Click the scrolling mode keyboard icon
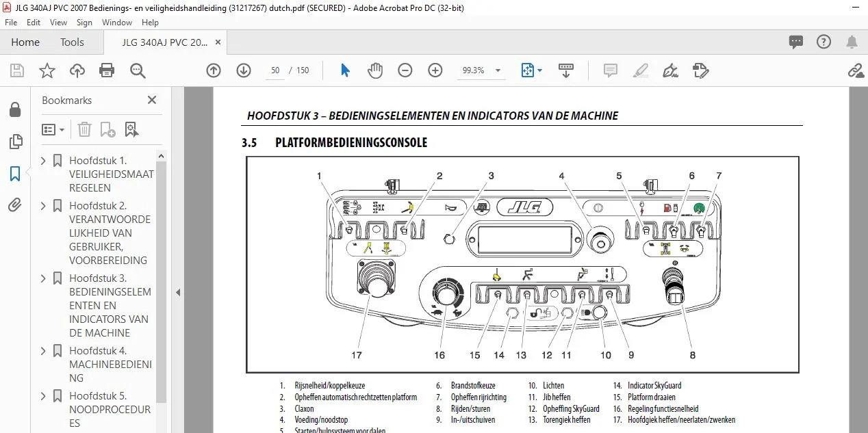868x433 pixels. (566, 70)
